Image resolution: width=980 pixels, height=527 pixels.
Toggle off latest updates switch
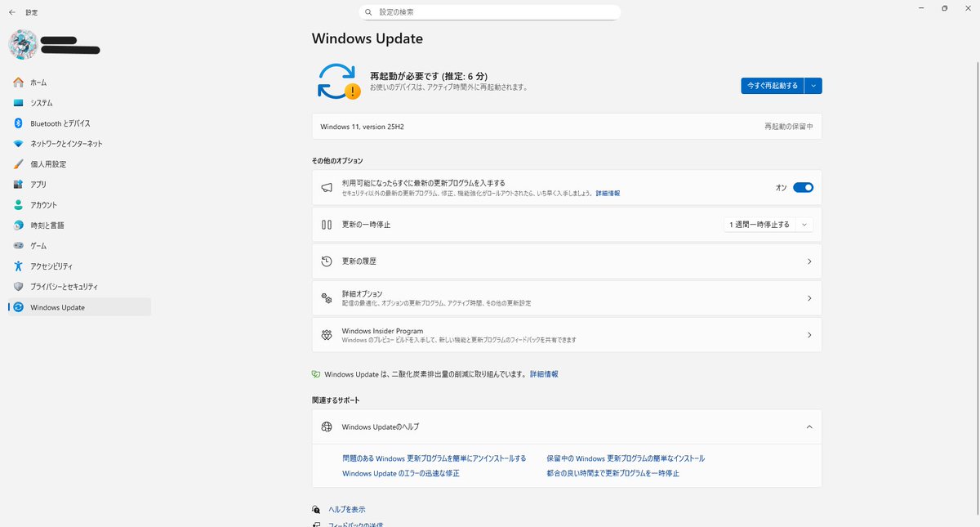coord(803,188)
